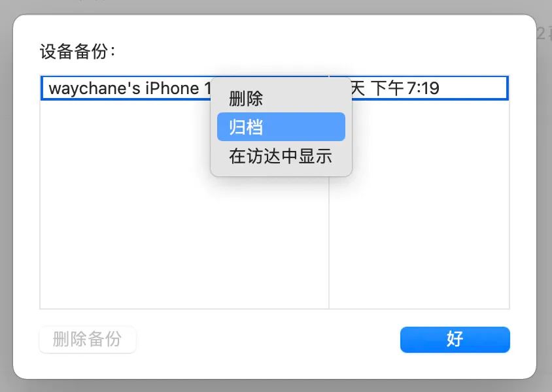Click the greyed-out 删除备份 button
The height and width of the screenshot is (392, 552).
pyautogui.click(x=87, y=339)
